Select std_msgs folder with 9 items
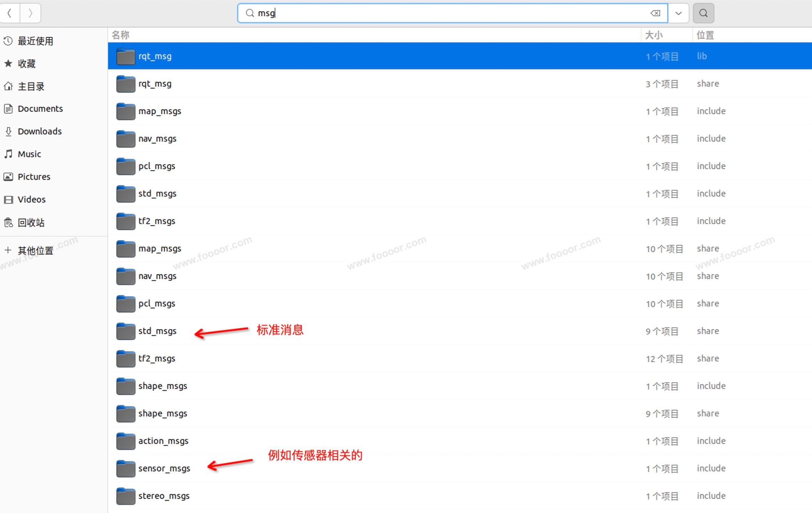Screen dimensions: 812x513 [157, 331]
